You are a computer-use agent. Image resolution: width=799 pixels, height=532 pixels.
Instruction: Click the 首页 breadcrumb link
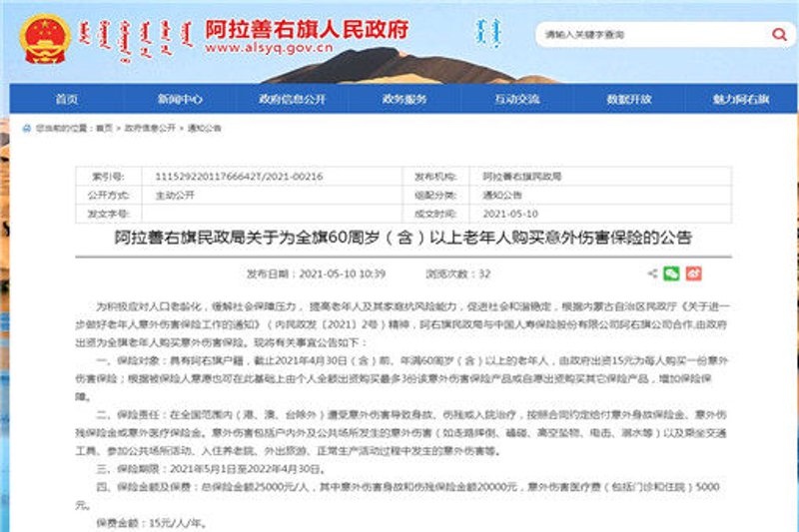click(x=105, y=129)
